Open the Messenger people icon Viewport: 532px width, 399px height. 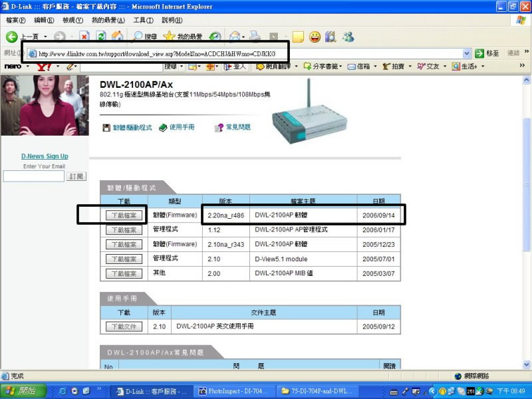(x=348, y=37)
